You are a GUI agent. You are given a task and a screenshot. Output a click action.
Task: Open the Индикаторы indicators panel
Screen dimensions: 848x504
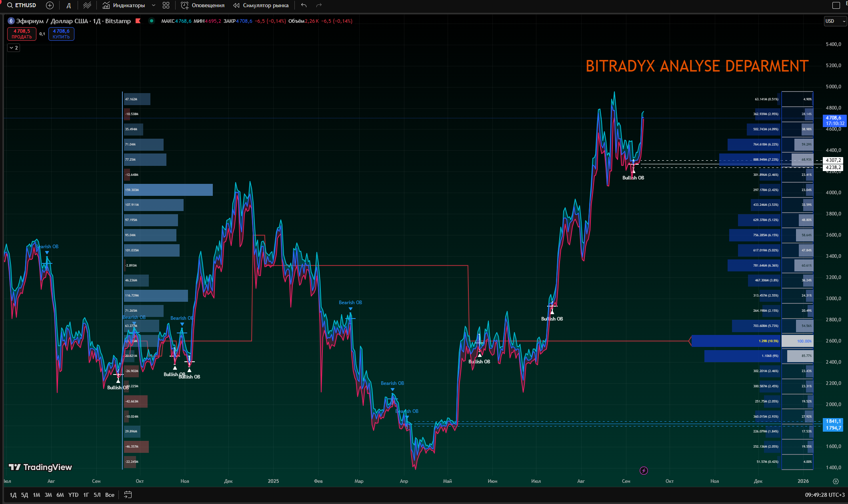coord(124,5)
